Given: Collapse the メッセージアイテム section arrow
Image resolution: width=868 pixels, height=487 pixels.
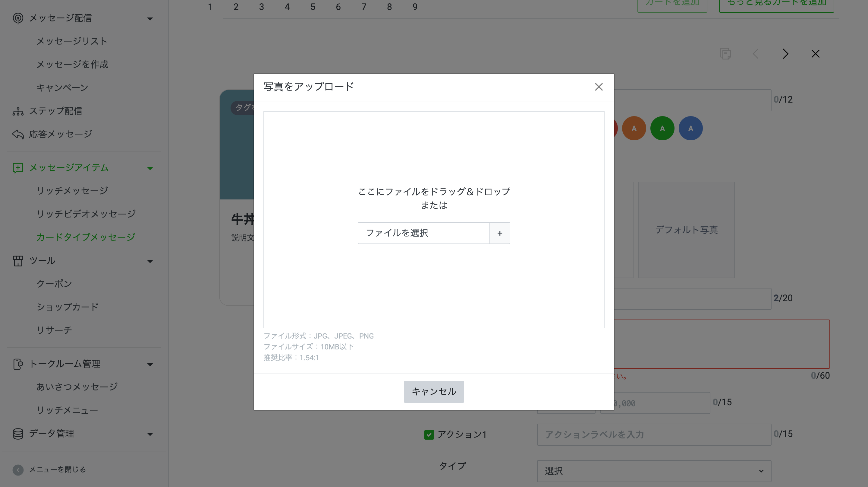Looking at the screenshot, I should pyautogui.click(x=150, y=168).
